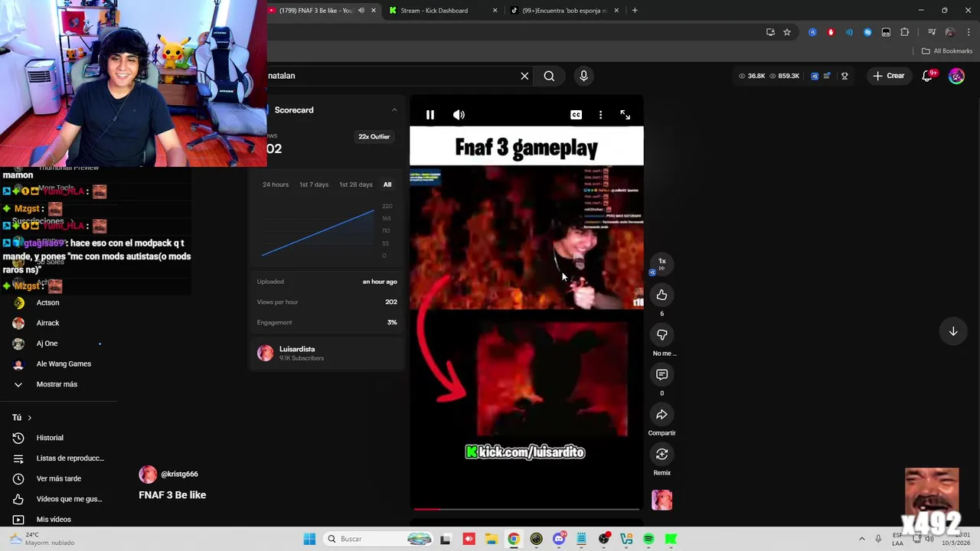The width and height of the screenshot is (980, 551).
Task: Switch to the TikTok bob esponja tab
Action: coord(564,11)
